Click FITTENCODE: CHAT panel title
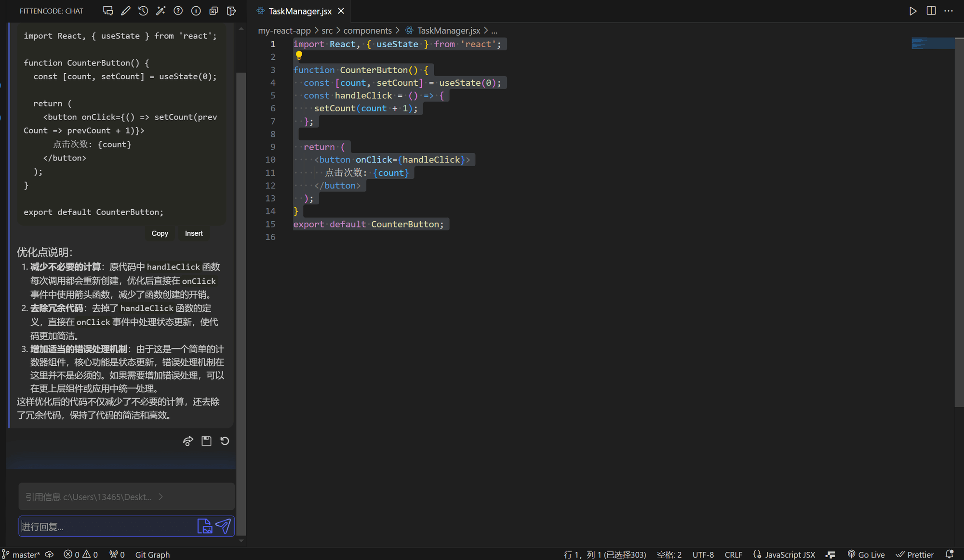Image resolution: width=964 pixels, height=560 pixels. click(52, 11)
